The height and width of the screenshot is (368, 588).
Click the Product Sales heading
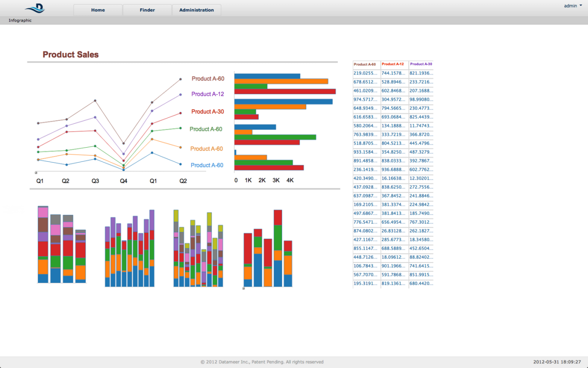(71, 55)
